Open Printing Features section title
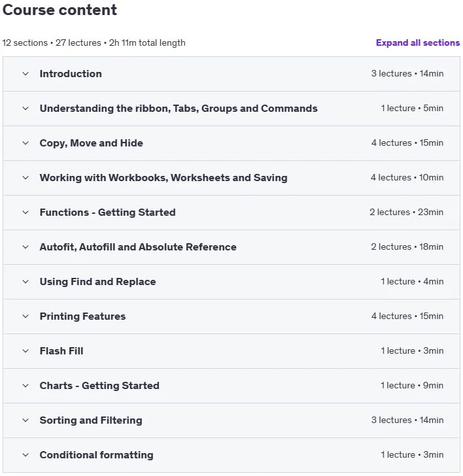 (82, 316)
